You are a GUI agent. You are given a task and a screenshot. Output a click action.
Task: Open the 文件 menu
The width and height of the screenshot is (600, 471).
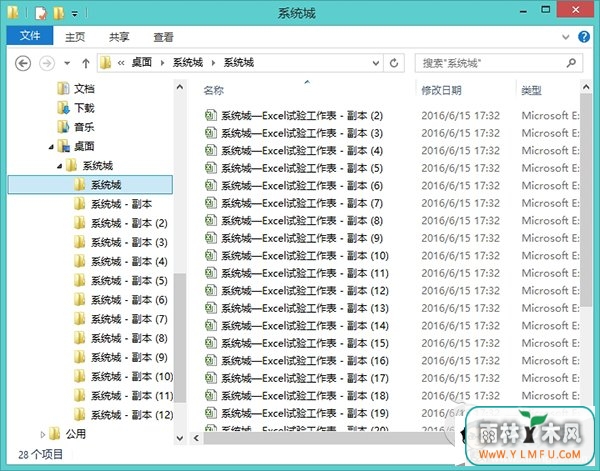[x=30, y=36]
